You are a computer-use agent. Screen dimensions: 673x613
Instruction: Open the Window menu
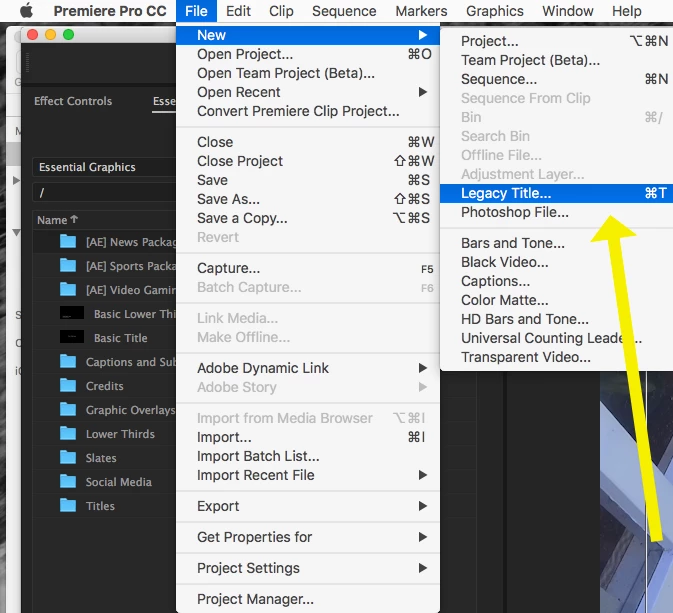pyautogui.click(x=567, y=11)
